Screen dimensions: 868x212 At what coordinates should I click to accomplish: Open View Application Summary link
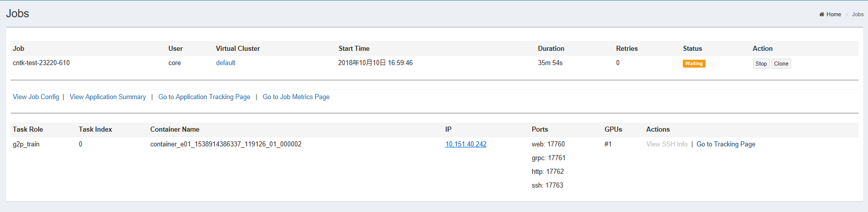108,97
